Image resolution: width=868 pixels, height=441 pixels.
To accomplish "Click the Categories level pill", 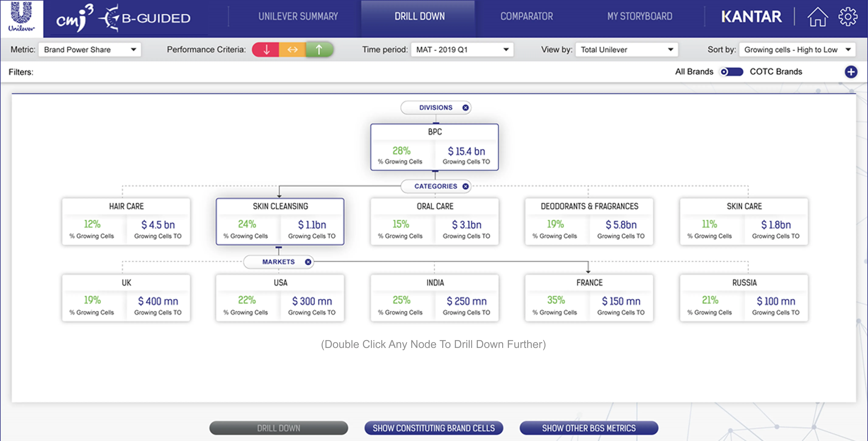I will tap(436, 186).
